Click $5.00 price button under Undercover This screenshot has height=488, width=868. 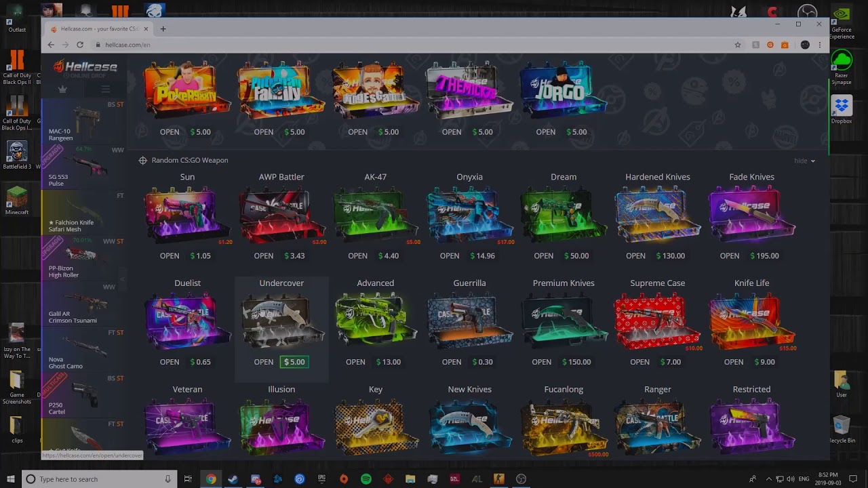pos(294,362)
